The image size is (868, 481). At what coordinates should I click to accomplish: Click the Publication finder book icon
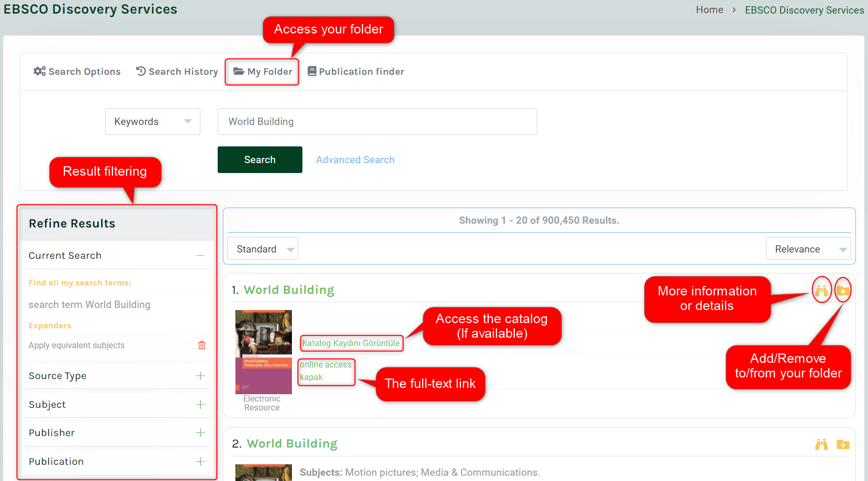point(312,71)
